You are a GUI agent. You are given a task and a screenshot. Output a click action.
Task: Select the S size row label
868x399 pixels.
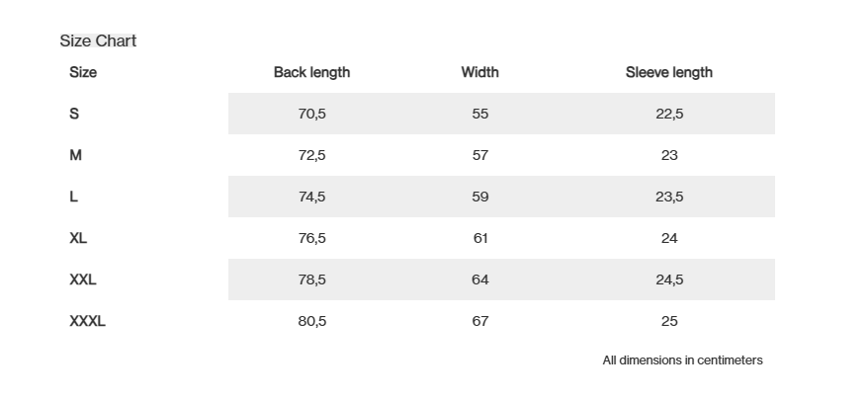coord(74,114)
